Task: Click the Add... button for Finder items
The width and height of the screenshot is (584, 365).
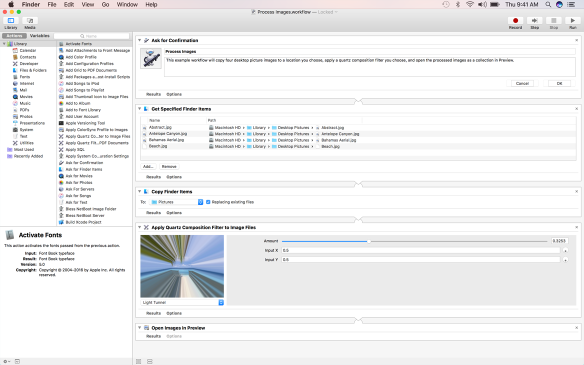Action: coord(148,166)
